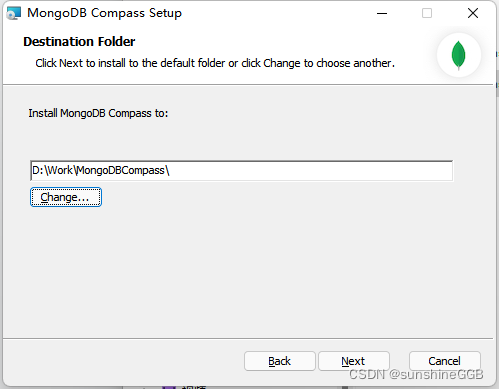Click the green MongoDB leaf logo
This screenshot has width=499, height=389.
tap(458, 55)
